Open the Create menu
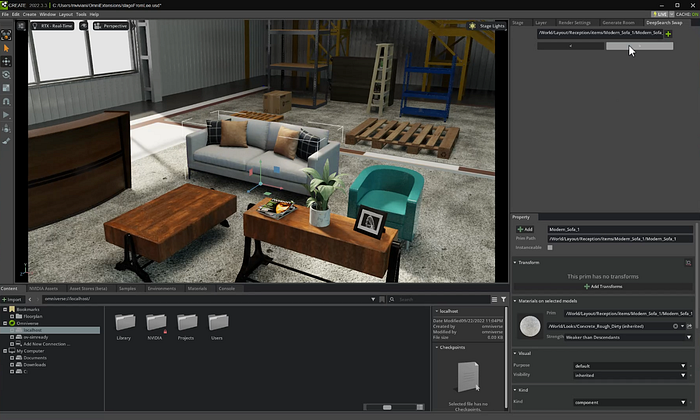This screenshot has width=700, height=420. pyautogui.click(x=29, y=14)
